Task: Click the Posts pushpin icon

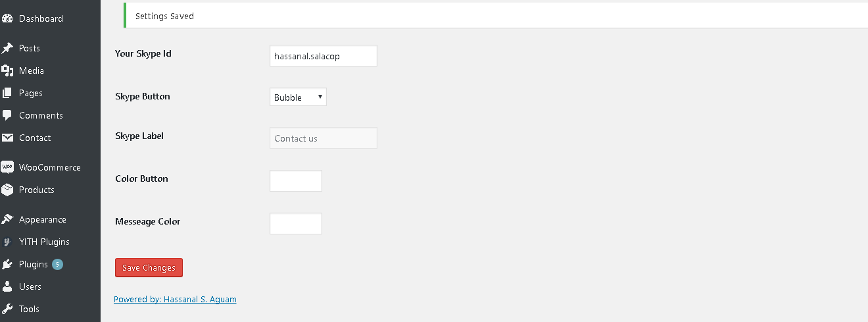Action: pyautogui.click(x=7, y=48)
